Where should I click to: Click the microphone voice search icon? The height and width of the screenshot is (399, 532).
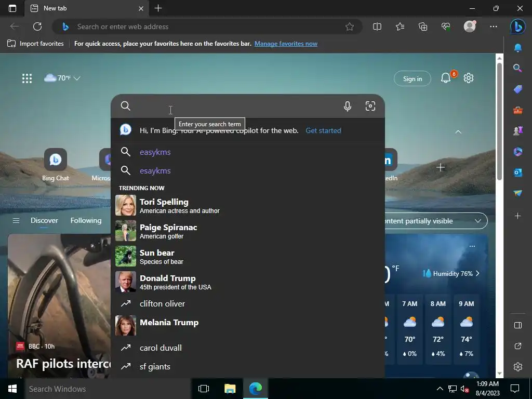pos(348,106)
